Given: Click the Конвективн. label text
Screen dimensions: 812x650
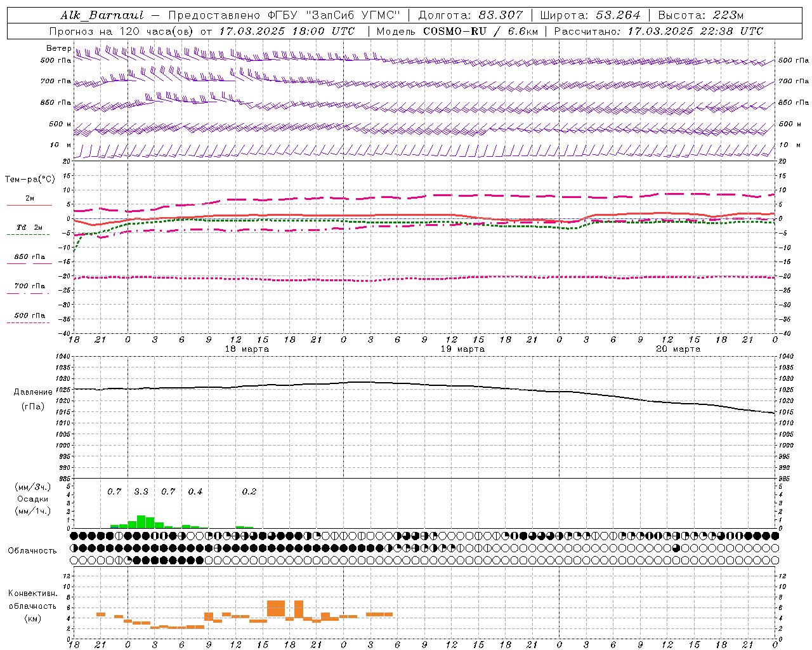Looking at the screenshot, I should pyautogui.click(x=33, y=594).
